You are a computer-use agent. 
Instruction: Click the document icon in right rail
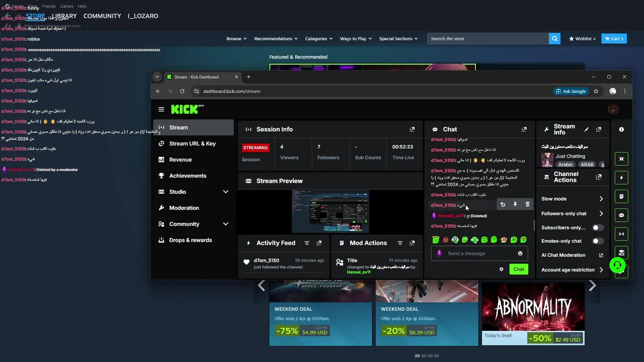621,196
